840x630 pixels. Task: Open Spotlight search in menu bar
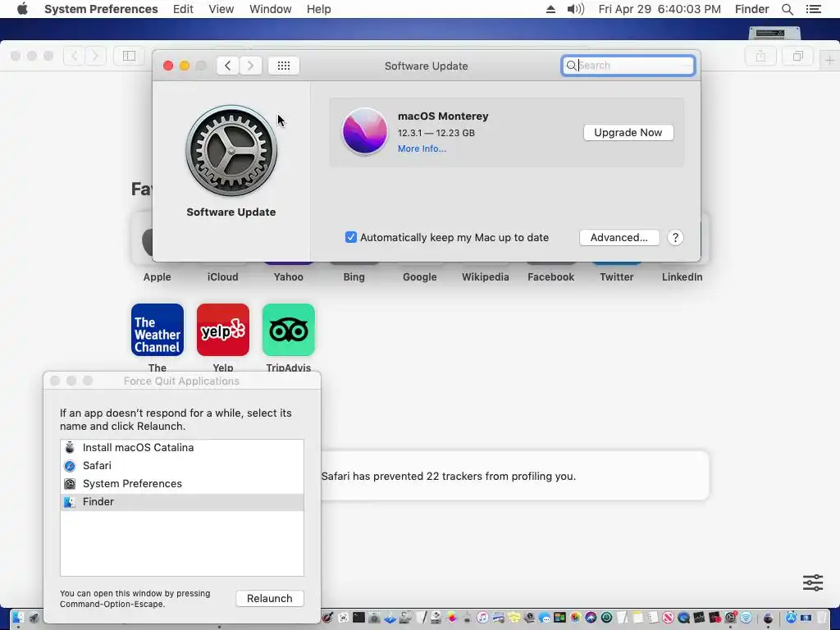click(787, 9)
